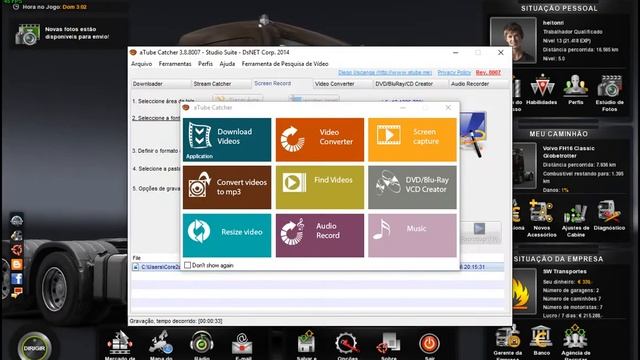This screenshot has height=360, width=640.
Task: Open the Facebook sidebar icon
Action: tap(17, 279)
